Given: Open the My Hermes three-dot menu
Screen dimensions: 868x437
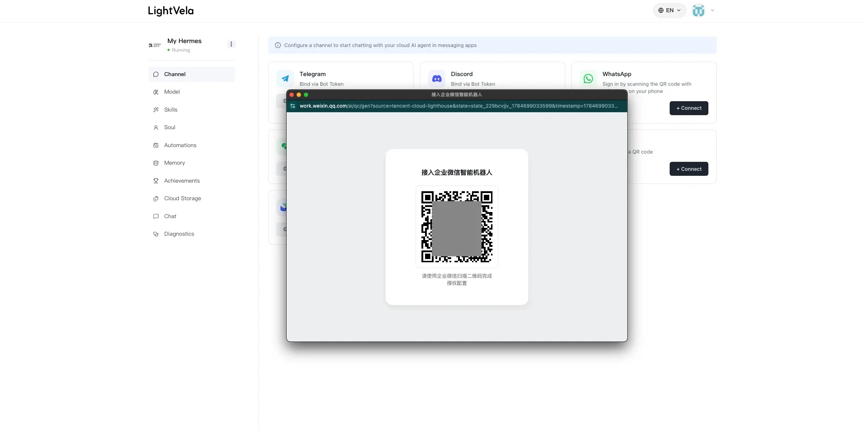Looking at the screenshot, I should pos(231,44).
